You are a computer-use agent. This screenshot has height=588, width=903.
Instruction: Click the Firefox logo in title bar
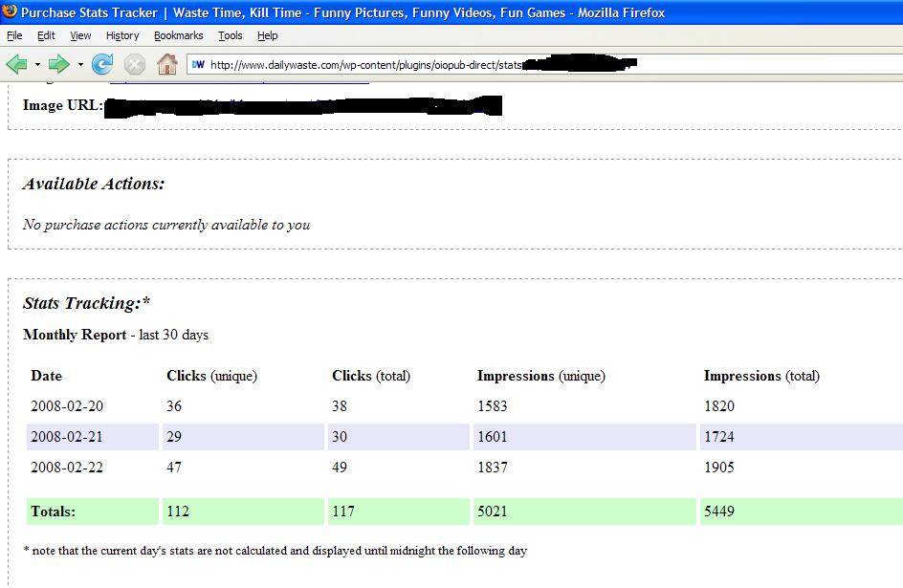(10, 11)
